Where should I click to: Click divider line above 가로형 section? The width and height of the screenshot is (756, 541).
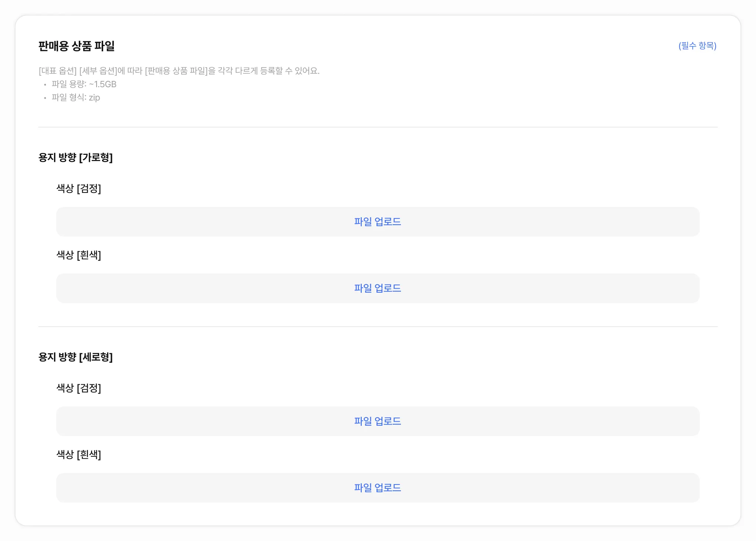click(x=378, y=127)
